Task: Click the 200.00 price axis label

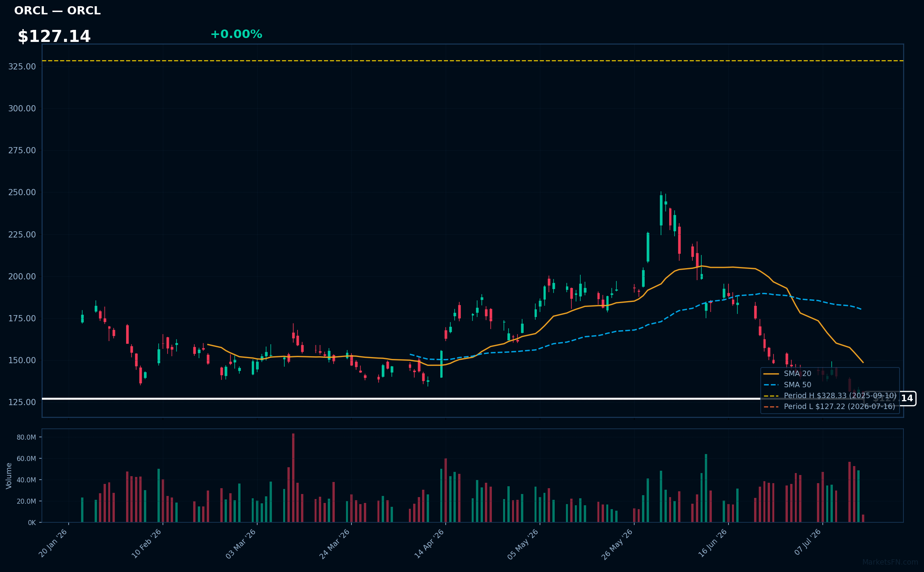Action: (22, 276)
